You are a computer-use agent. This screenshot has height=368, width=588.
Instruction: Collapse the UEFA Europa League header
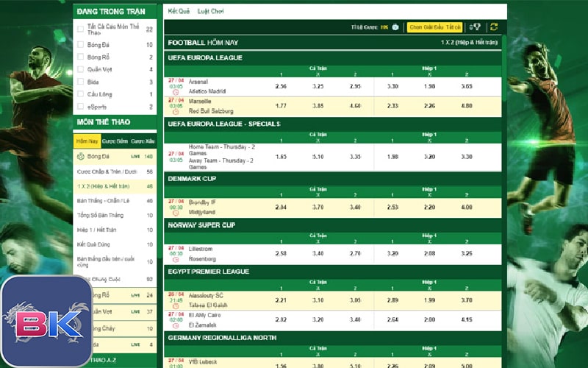point(333,58)
